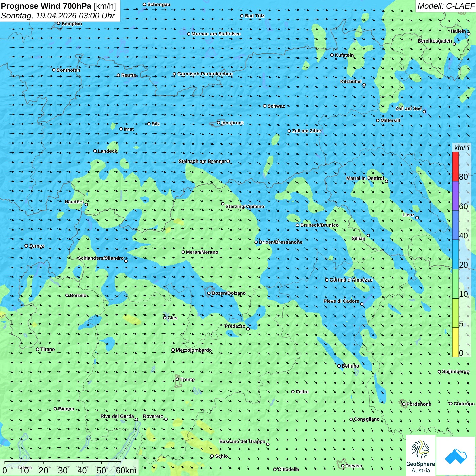This screenshot has width=476, height=476.
Task: Select the "Bad Tölz" label
Action: (254, 16)
